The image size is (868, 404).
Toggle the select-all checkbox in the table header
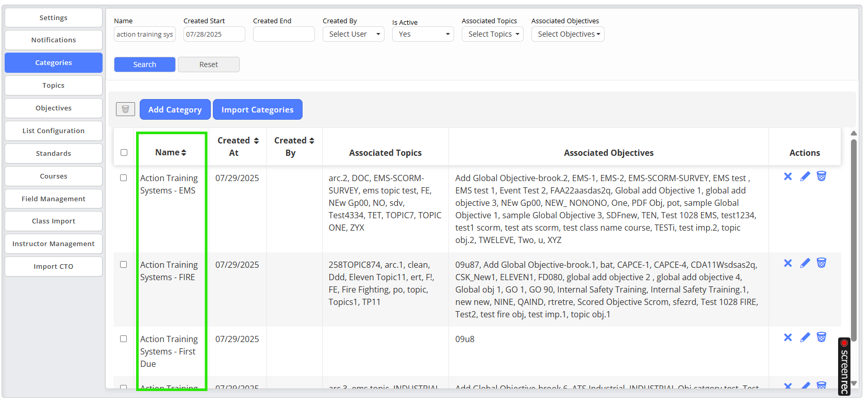[x=124, y=152]
